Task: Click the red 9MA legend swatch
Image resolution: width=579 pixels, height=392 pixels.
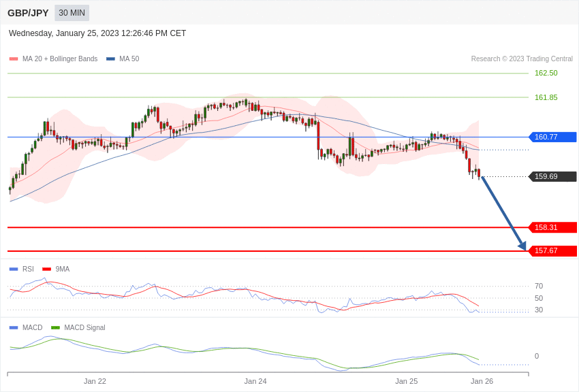Action: pyautogui.click(x=46, y=269)
